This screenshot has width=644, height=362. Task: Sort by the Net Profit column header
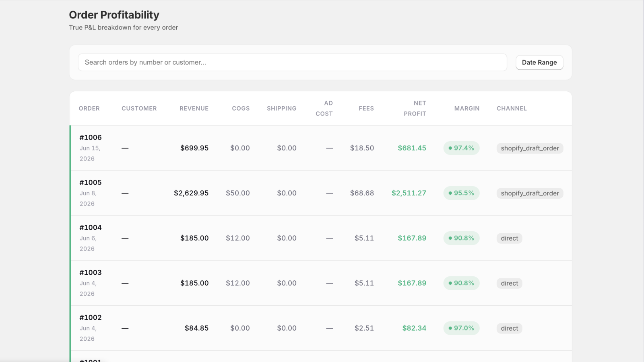415,109
